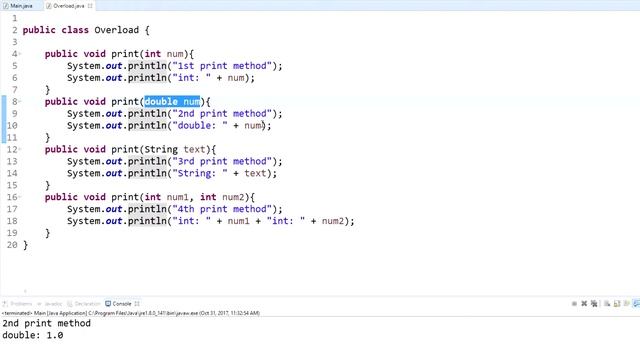Screen dimensions: 640x360
Task: Open the Declaration view tab
Action: tap(84, 304)
